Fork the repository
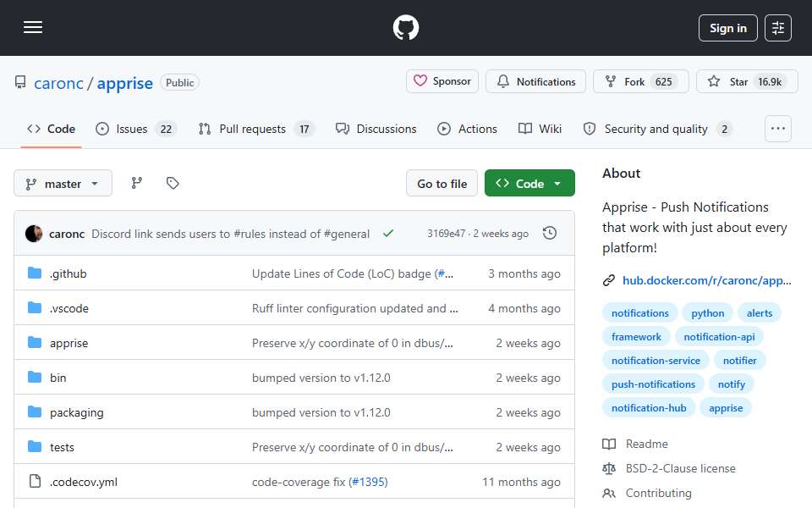This screenshot has width=812, height=508. coord(640,81)
